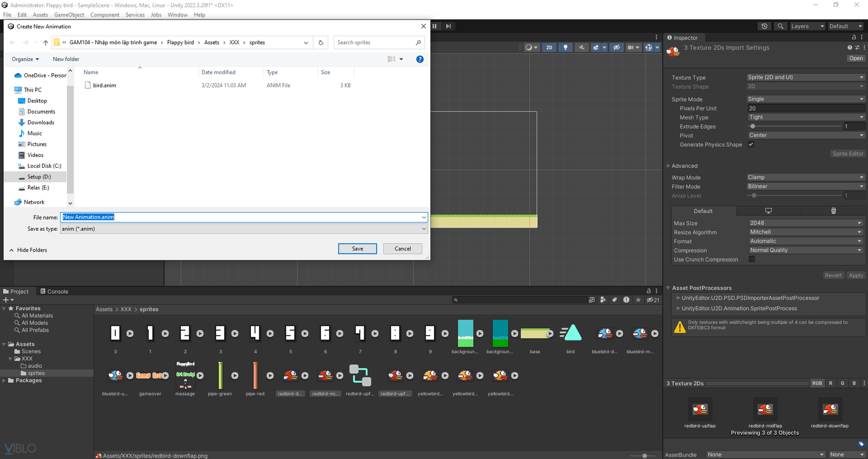Select gameover sprite thumbnail
Image resolution: width=868 pixels, height=459 pixels.
pyautogui.click(x=150, y=375)
